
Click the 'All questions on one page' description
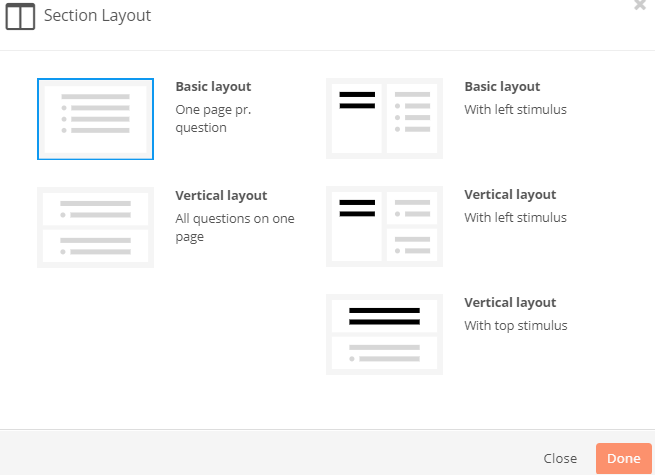[x=235, y=227]
